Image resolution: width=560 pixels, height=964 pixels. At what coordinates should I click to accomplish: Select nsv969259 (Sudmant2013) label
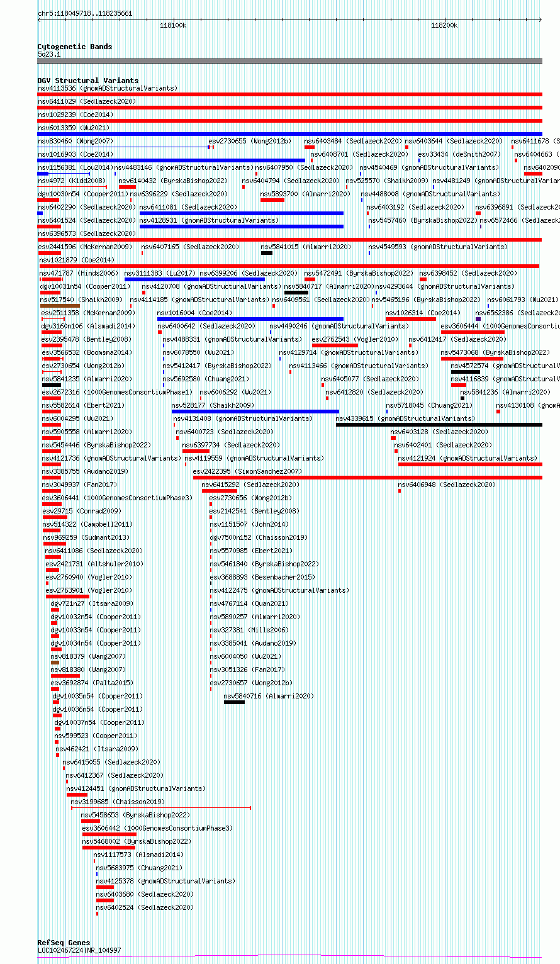coord(87,537)
